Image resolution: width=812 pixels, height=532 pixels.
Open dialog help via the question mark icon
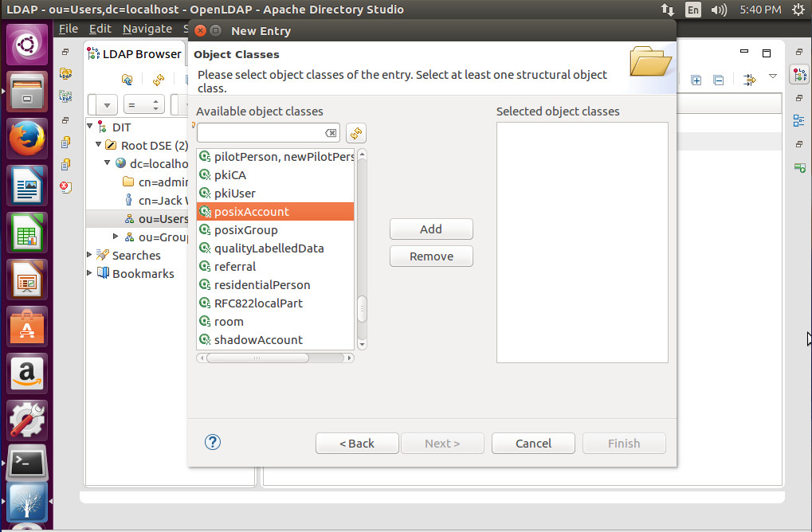[212, 443]
